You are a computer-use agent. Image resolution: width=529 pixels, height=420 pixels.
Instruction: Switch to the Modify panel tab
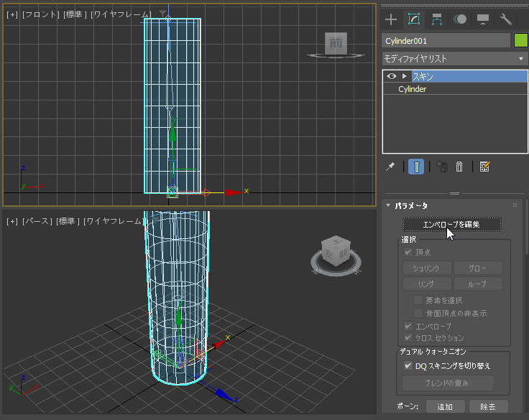[x=414, y=19]
